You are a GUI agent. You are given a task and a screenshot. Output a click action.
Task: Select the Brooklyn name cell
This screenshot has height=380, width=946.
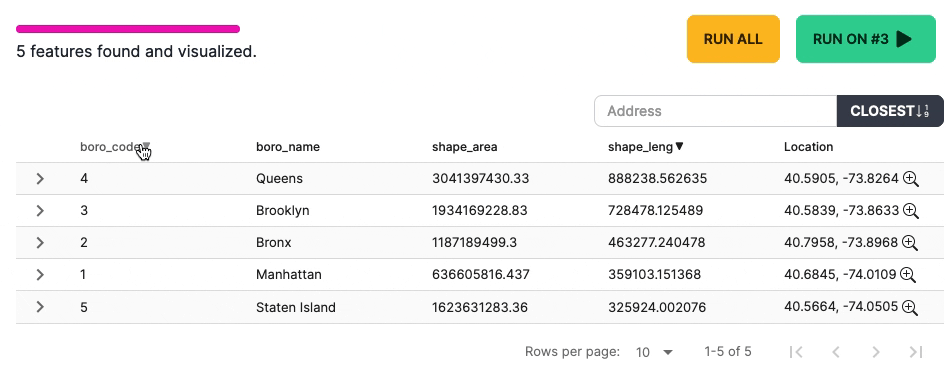[x=282, y=211]
